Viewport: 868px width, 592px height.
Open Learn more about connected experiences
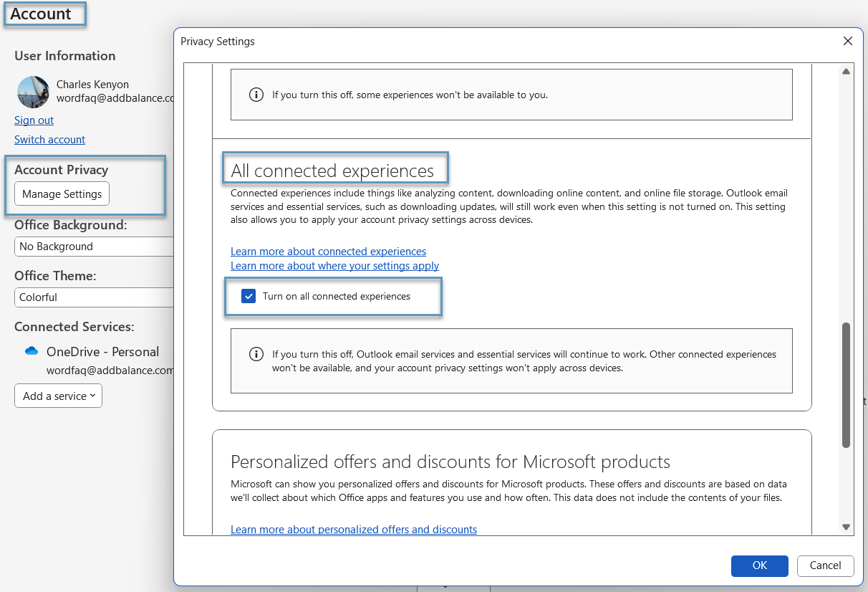click(x=328, y=252)
